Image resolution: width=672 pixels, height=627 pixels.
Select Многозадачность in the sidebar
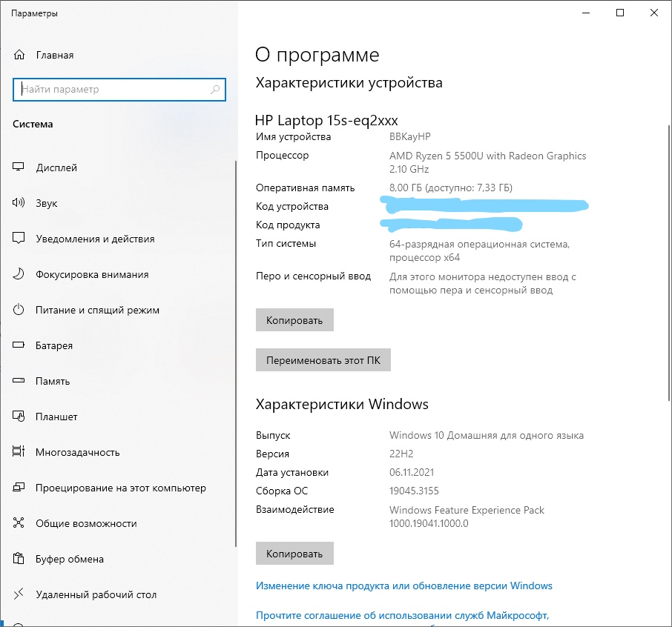[78, 452]
